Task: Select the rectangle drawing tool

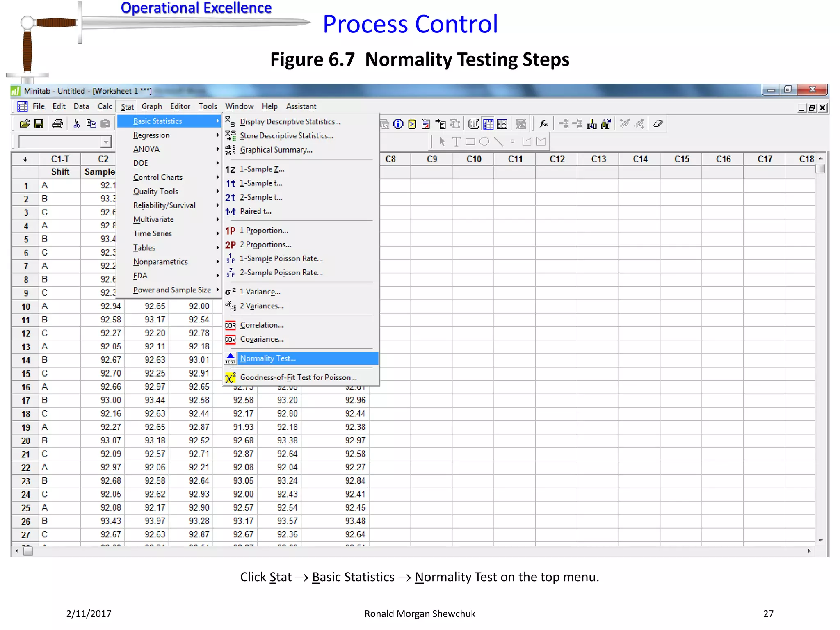Action: point(470,142)
